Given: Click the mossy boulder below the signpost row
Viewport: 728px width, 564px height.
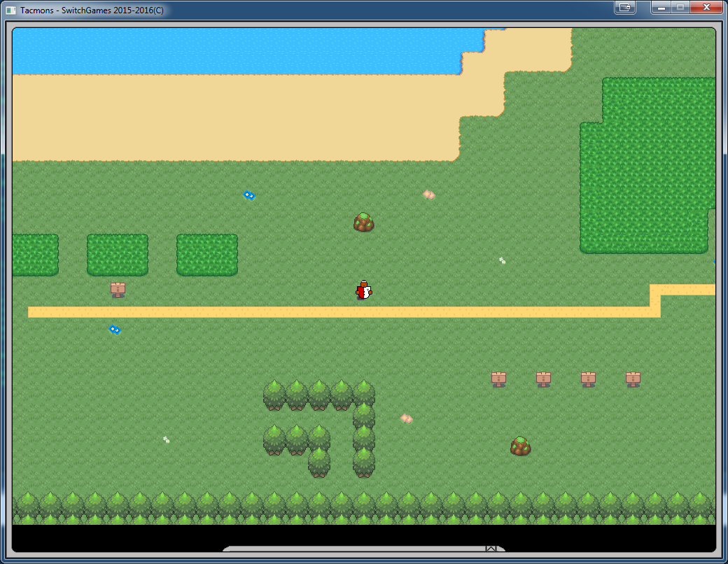Looking at the screenshot, I should [x=521, y=446].
